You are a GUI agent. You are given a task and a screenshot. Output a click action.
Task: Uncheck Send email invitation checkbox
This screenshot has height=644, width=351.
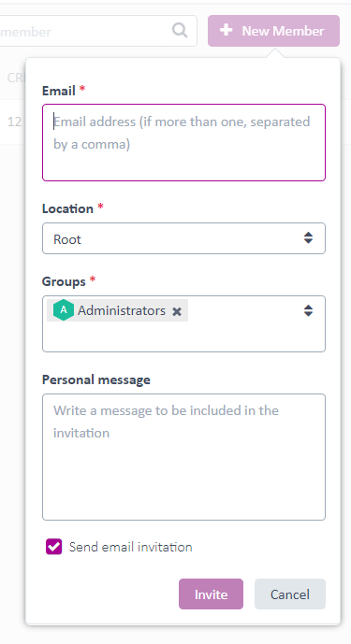click(54, 547)
